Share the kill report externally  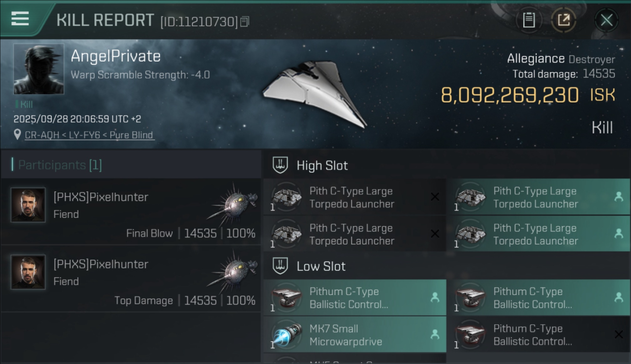[564, 20]
